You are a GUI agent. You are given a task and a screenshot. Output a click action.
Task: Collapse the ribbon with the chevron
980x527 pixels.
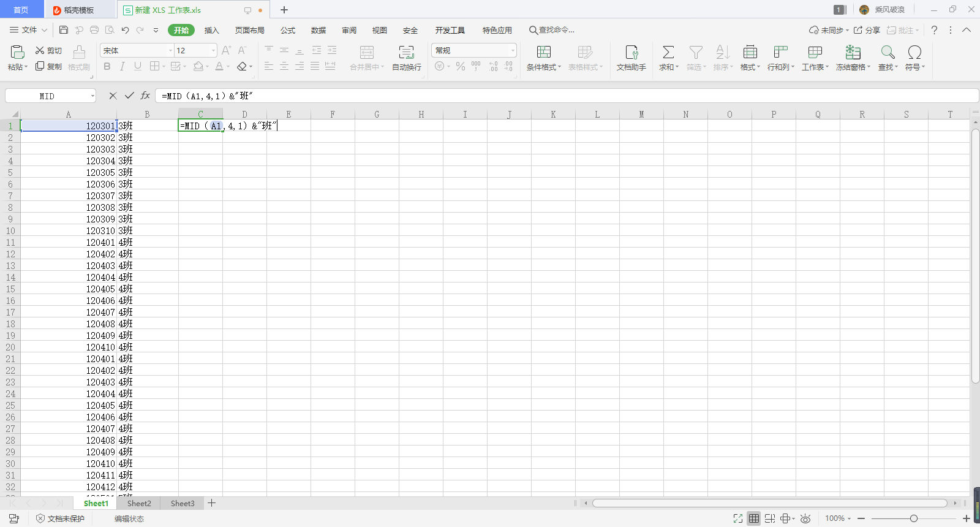pos(967,30)
